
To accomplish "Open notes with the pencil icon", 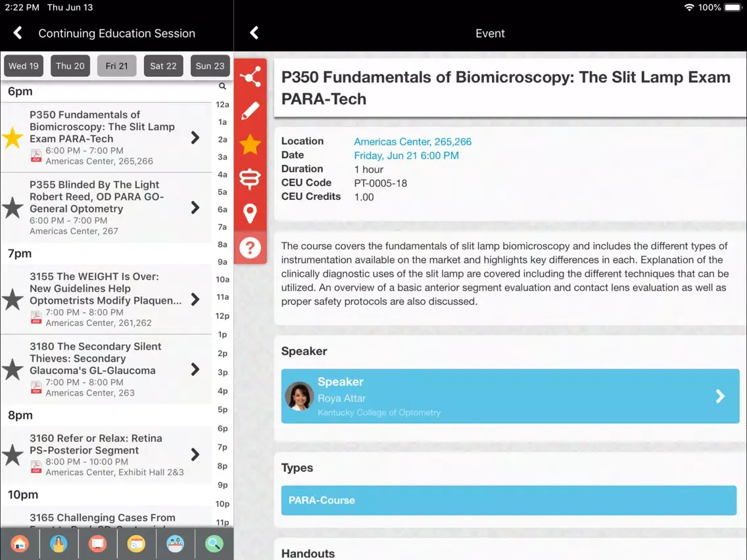I will tap(250, 111).
